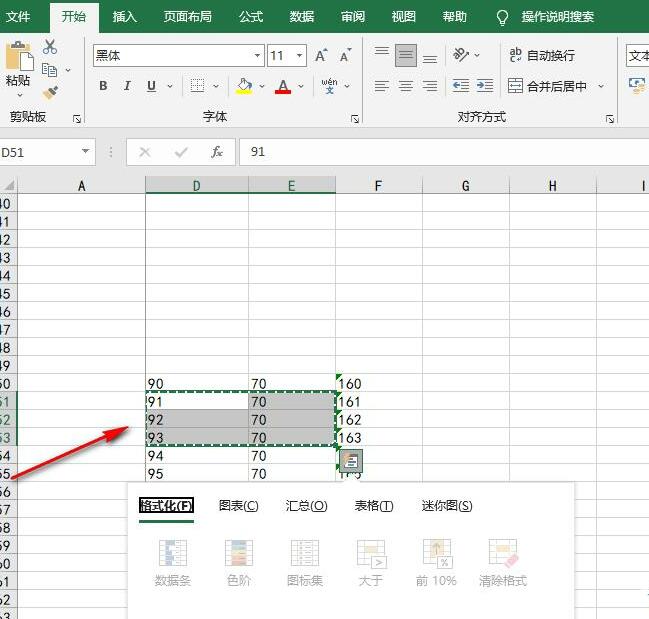Align text to bottom
This screenshot has height=619, width=649.
[430, 59]
